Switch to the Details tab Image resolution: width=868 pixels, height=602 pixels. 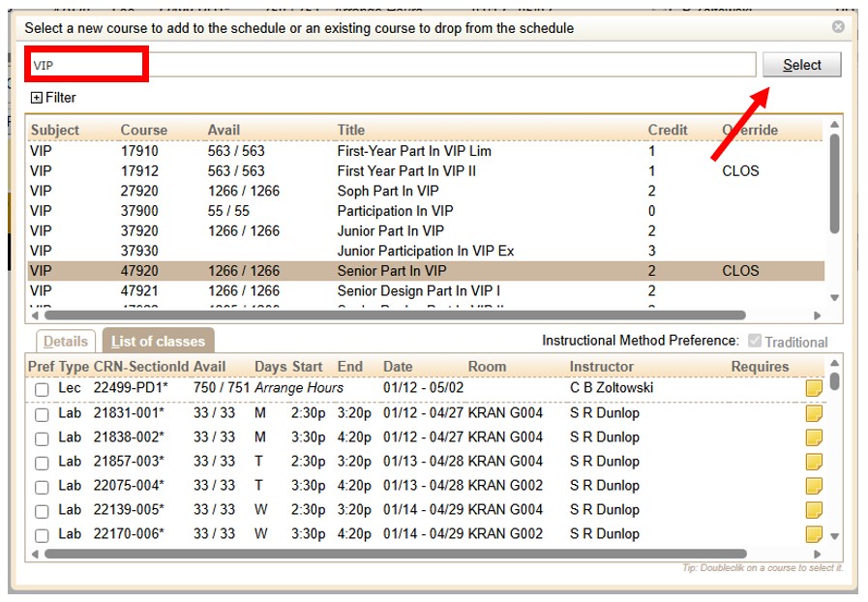click(64, 340)
